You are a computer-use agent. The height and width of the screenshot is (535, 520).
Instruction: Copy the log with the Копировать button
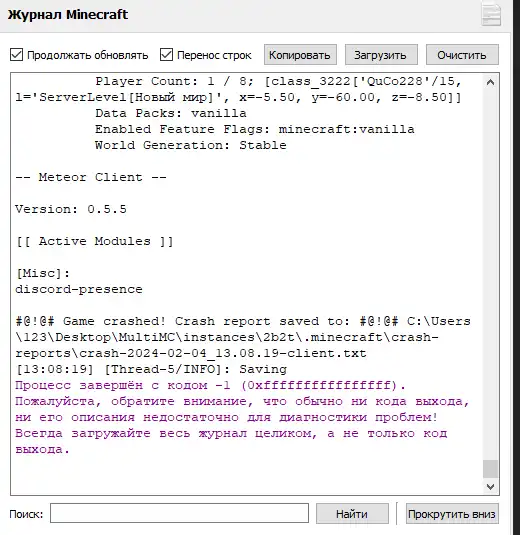[300, 55]
